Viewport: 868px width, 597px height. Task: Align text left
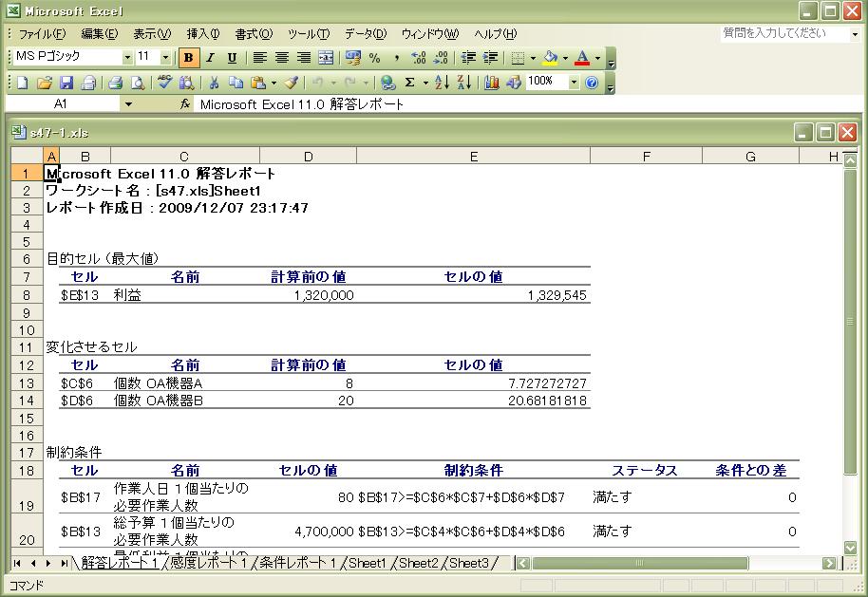pyautogui.click(x=259, y=58)
